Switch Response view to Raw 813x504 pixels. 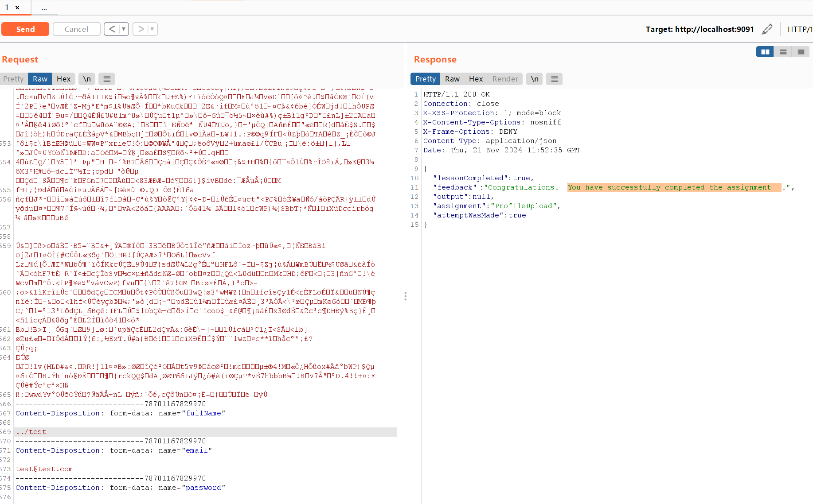[x=452, y=79]
